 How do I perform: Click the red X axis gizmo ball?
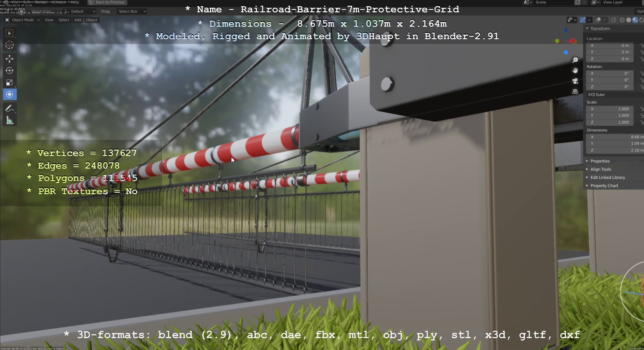click(573, 41)
